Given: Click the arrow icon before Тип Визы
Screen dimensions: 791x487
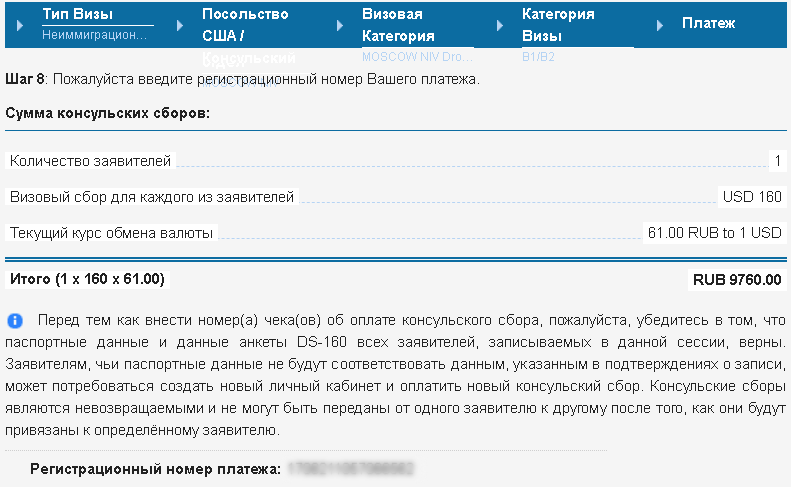Looking at the screenshot, I should pos(20,25).
